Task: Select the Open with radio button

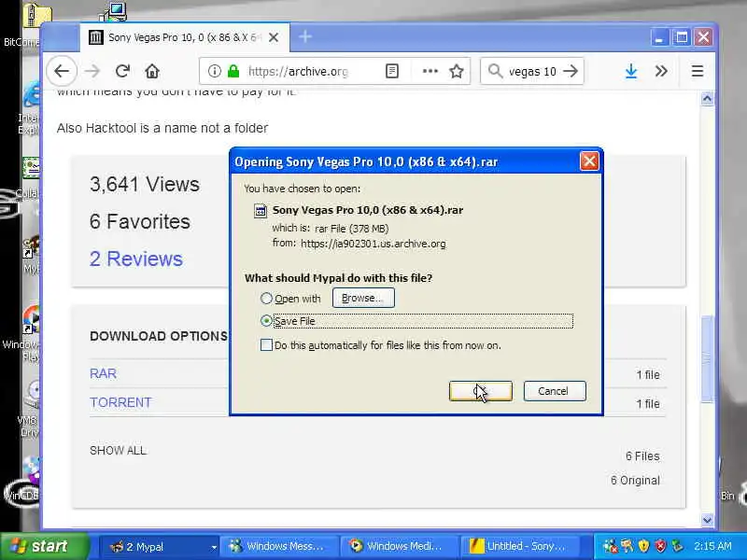Action: (266, 299)
